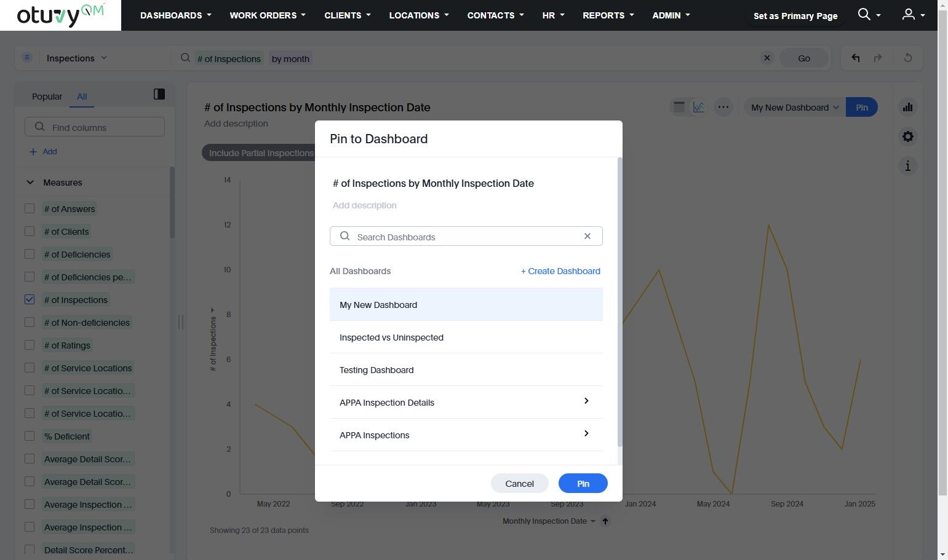The width and height of the screenshot is (948, 560).
Task: Open the more options ellipsis
Action: [x=723, y=107]
